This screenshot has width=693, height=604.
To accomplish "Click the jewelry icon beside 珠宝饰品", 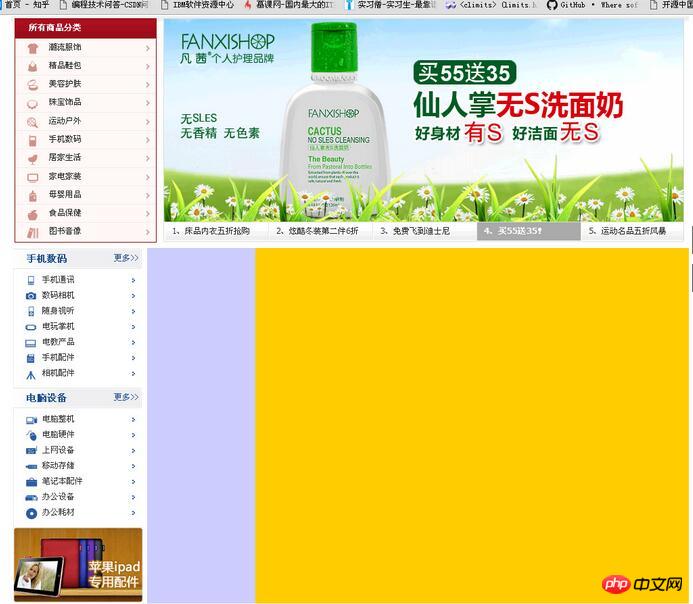I will tap(33, 103).
